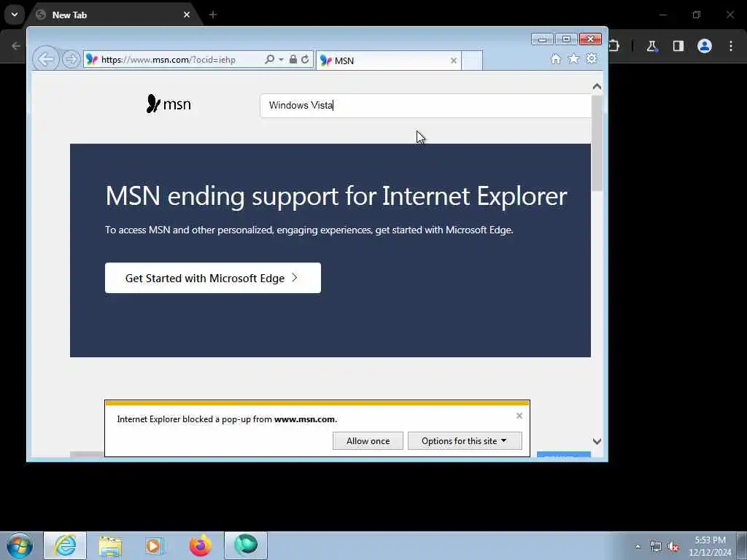Click Get Started with Microsoft Edge button
Viewport: 747px width, 560px height.
pyautogui.click(x=213, y=278)
